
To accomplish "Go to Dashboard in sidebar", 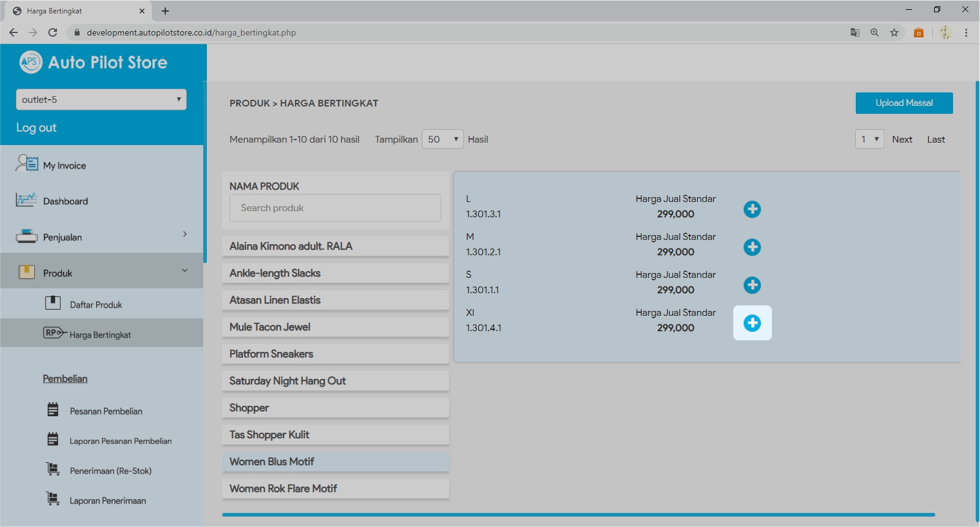I will click(65, 201).
